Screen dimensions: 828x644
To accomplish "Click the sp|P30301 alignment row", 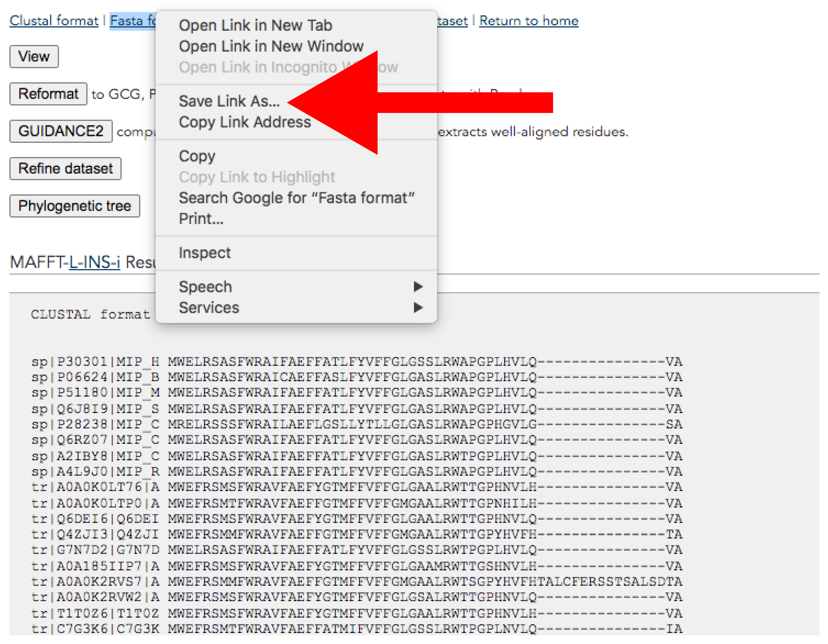I will click(x=356, y=362).
